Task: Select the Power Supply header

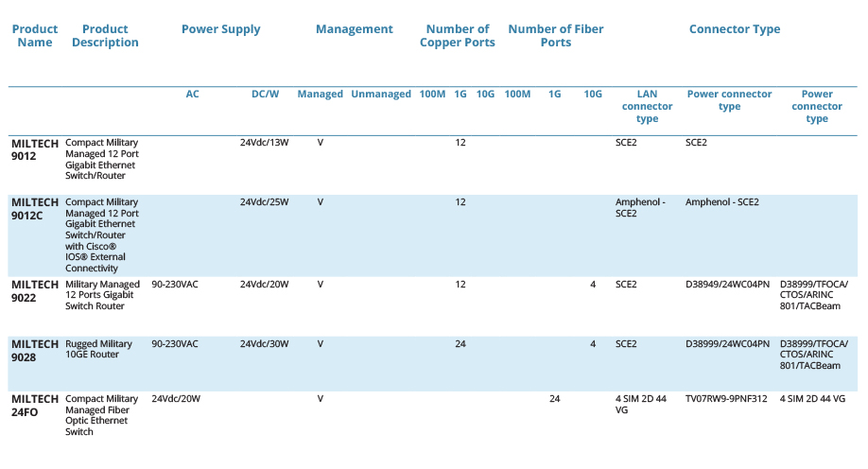Action: [221, 29]
